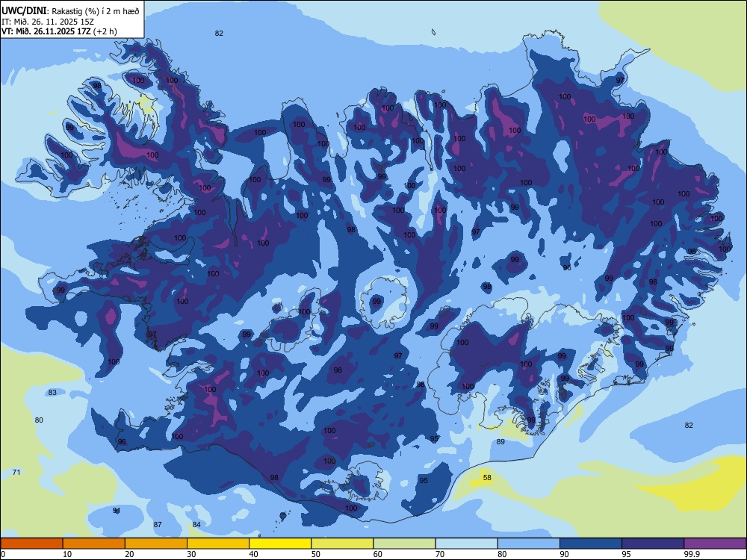747x560 pixels.
Task: Click the '99.9' label on the legend scale
Action: (x=692, y=554)
